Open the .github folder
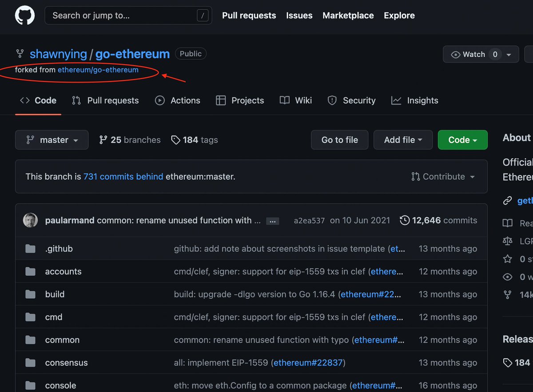This screenshot has width=533, height=392. click(x=59, y=249)
